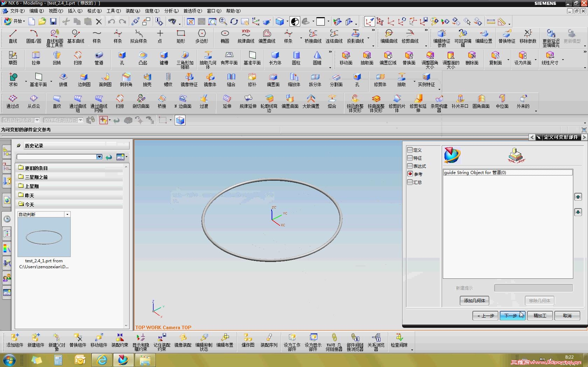Check the 表达式 step checkbox
The height and width of the screenshot is (367, 588).
point(410,166)
